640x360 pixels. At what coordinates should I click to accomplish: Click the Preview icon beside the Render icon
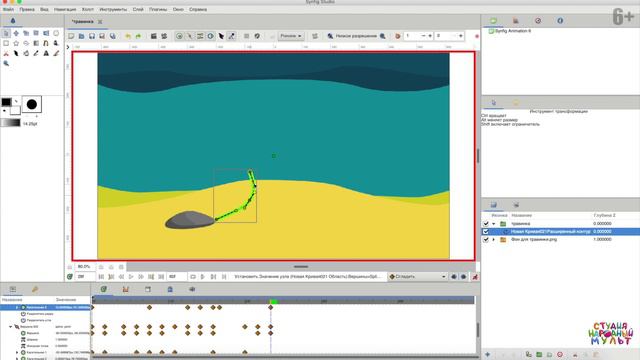[x=164, y=36]
